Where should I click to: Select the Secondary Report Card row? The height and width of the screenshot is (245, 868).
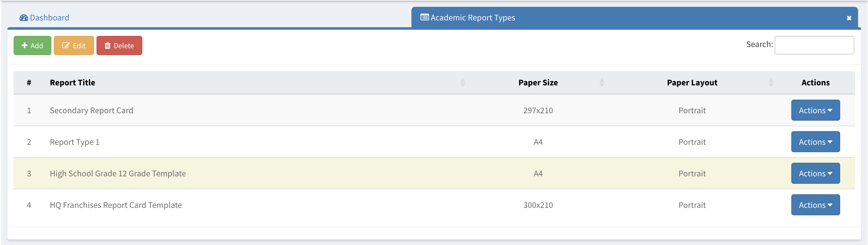point(91,110)
